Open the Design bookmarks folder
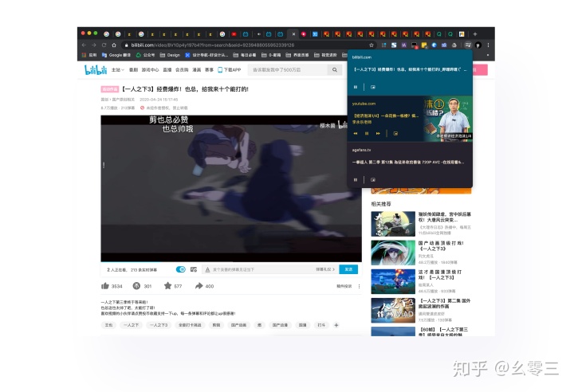The height and width of the screenshot is (392, 574). tap(171, 55)
